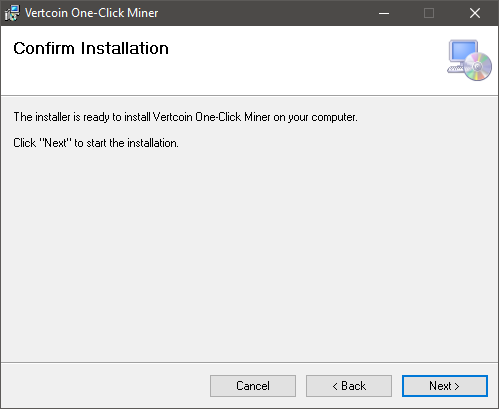The height and width of the screenshot is (409, 499).
Task: Cancel the Vertcoin miner installation
Action: pyautogui.click(x=253, y=386)
